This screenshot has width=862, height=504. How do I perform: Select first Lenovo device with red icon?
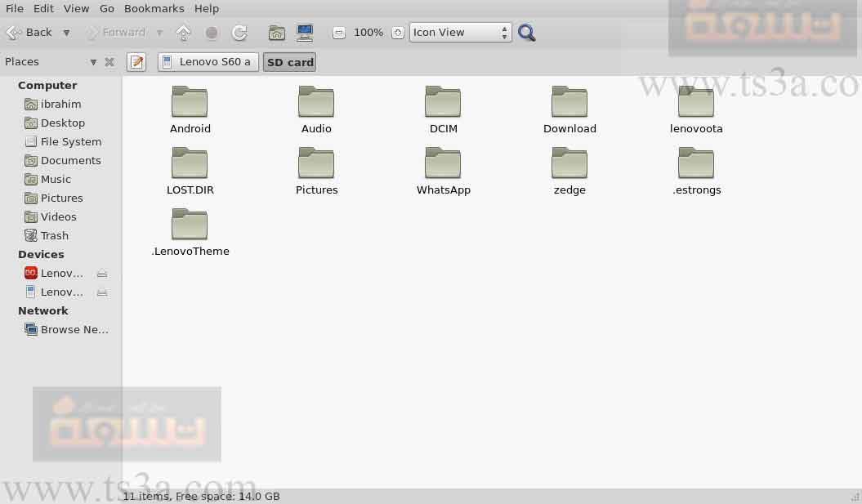55,273
